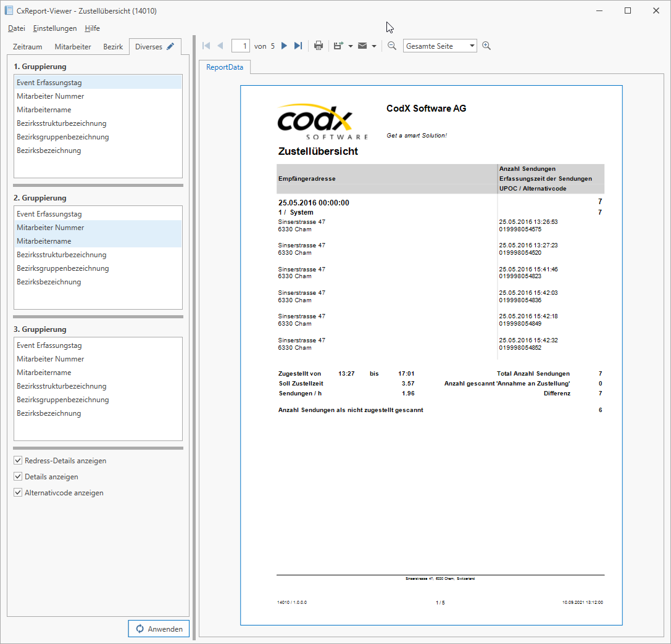Toggle Details anzeigen checkbox
Viewport: 671px width, 644px height.
pyautogui.click(x=18, y=476)
